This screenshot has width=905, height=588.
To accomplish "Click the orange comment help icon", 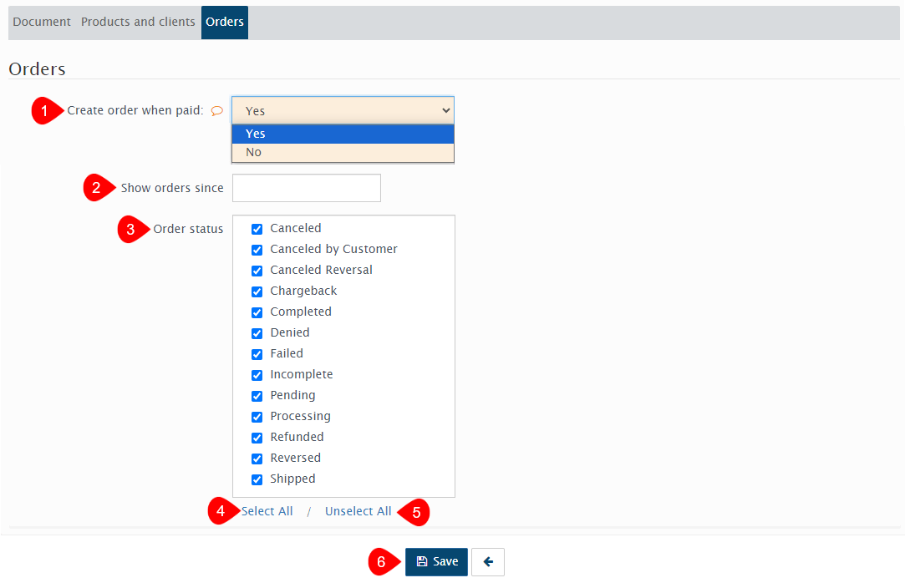I will [216, 110].
